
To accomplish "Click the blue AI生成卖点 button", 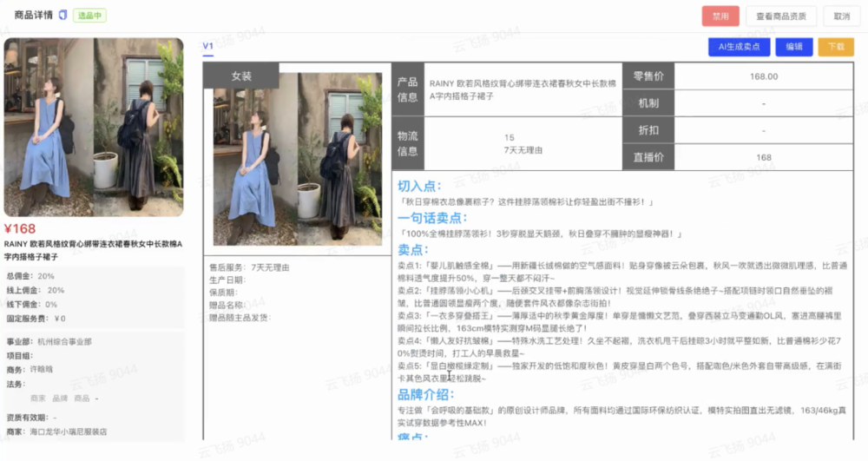I will [x=739, y=47].
